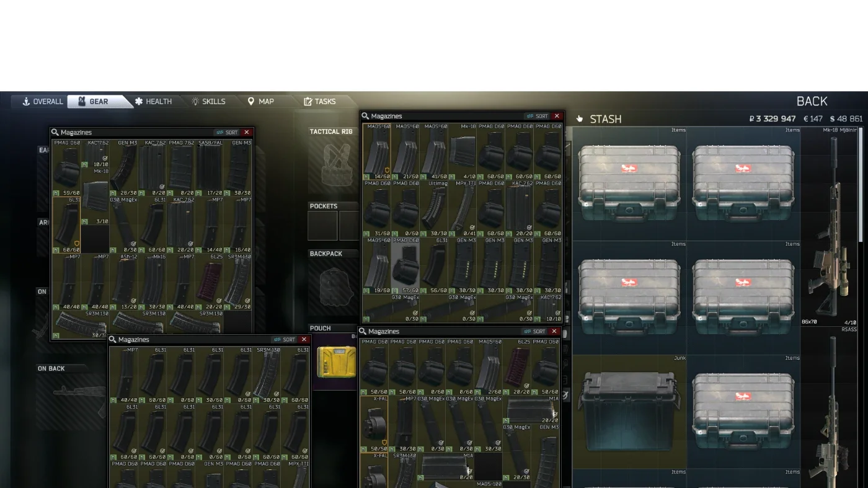Click the stash vertical scrollbar

[861, 186]
